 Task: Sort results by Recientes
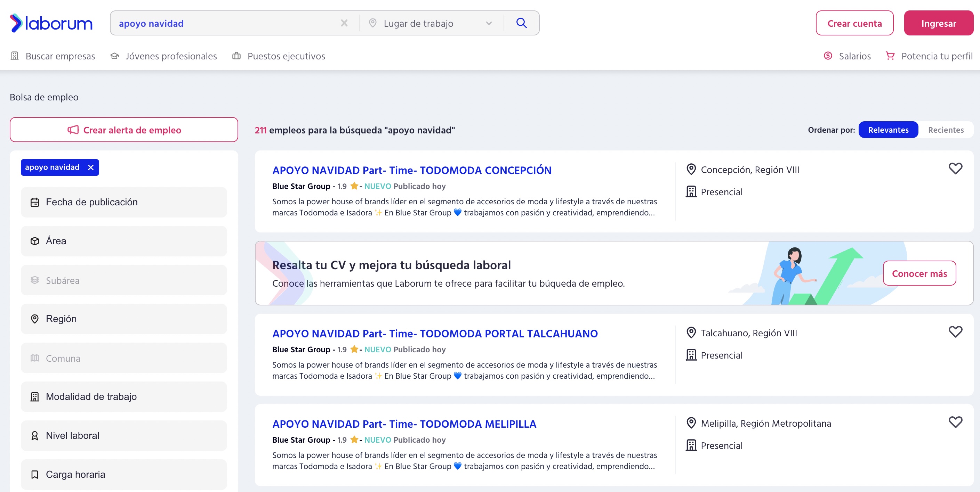945,130
